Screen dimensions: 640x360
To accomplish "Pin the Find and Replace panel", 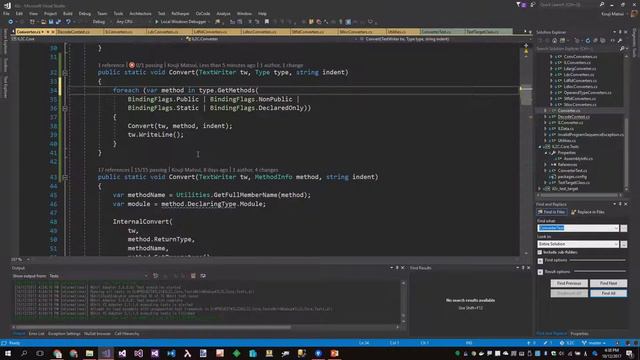I will pos(620,204).
